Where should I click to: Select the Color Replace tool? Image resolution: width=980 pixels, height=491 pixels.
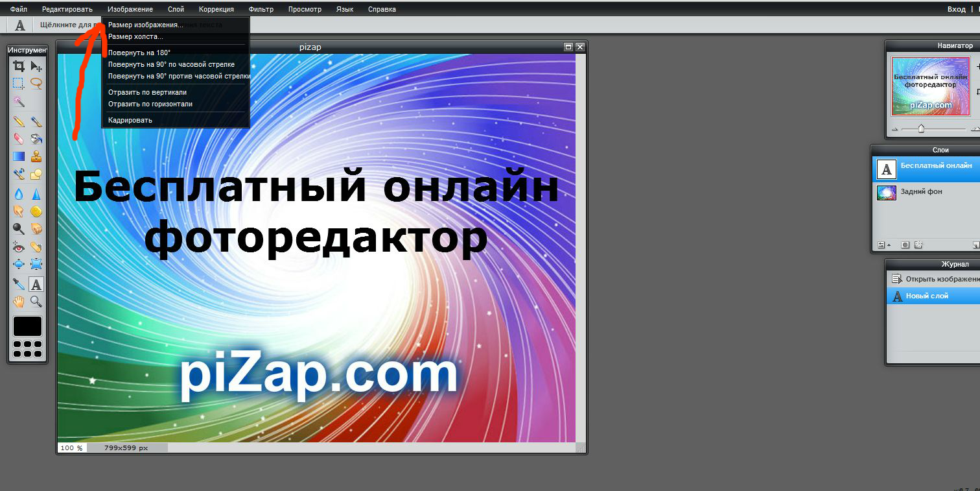point(19,174)
